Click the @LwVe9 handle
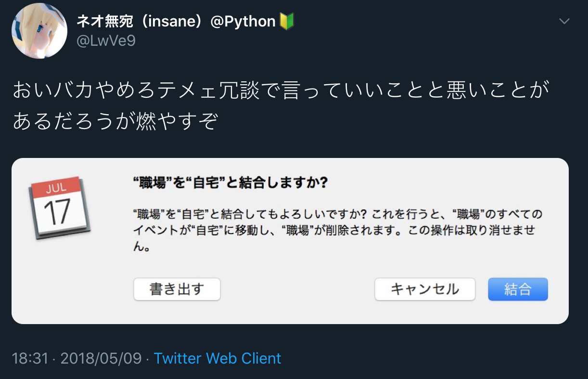Screen dimensions: 588x379 tap(106, 41)
